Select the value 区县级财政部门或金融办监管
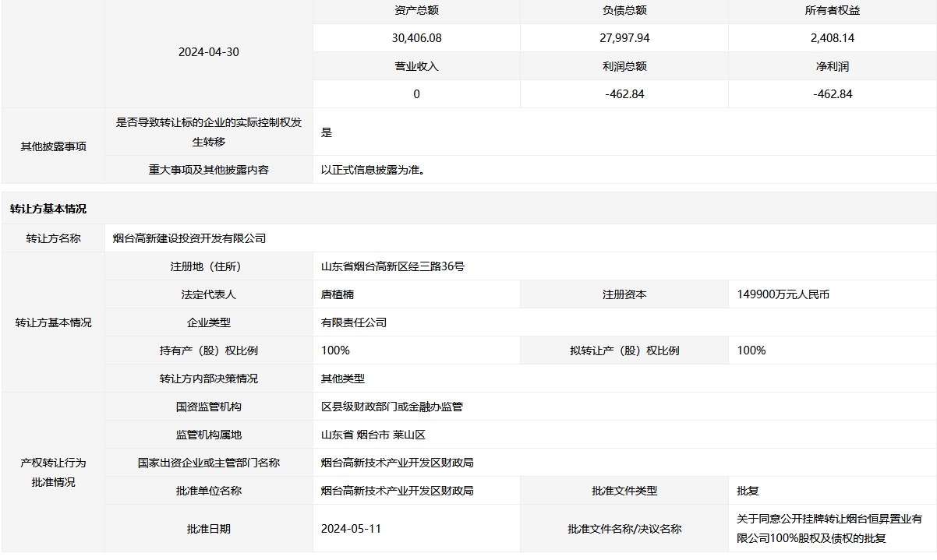This screenshot has height=560, width=937. coord(392,407)
